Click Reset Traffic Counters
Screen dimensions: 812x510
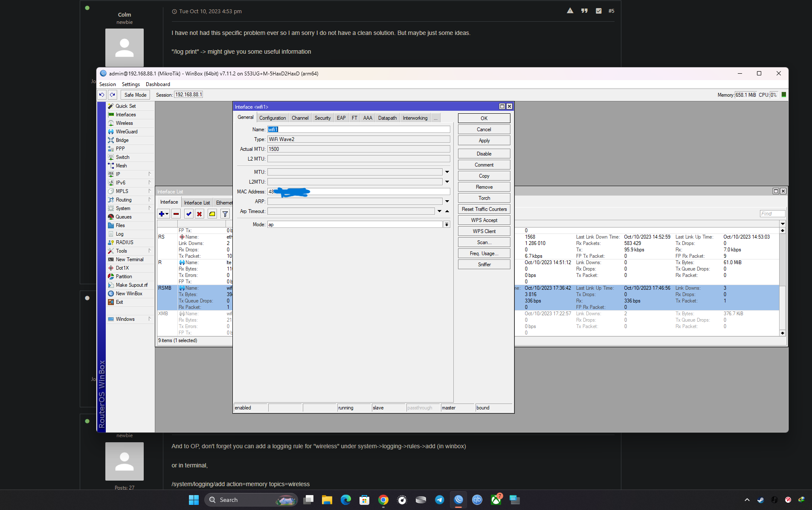point(484,209)
